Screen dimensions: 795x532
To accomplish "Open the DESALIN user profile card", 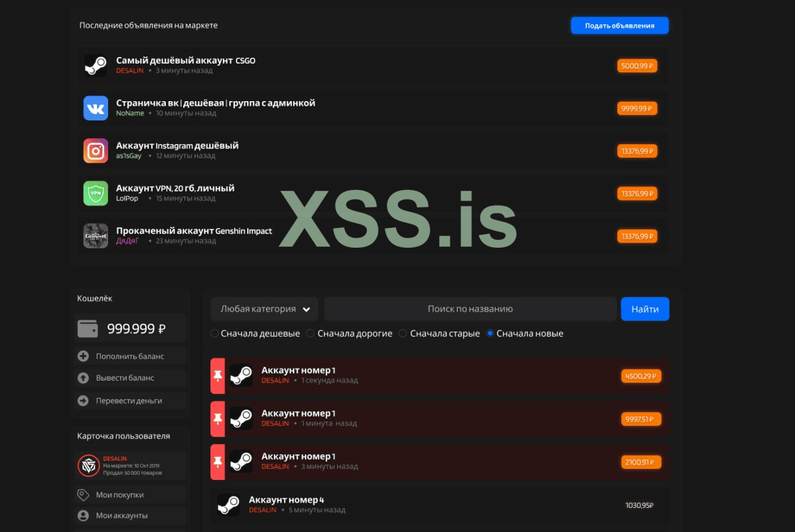I will [x=130, y=466].
